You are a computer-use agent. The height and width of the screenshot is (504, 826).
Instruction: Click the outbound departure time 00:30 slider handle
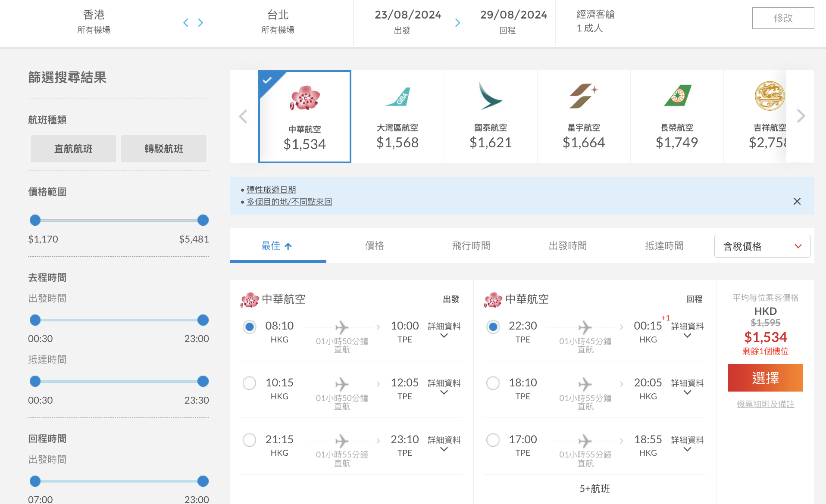click(x=35, y=320)
